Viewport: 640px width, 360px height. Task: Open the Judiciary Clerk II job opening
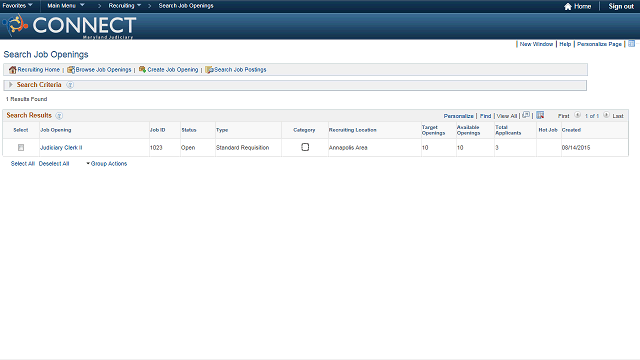point(61,148)
